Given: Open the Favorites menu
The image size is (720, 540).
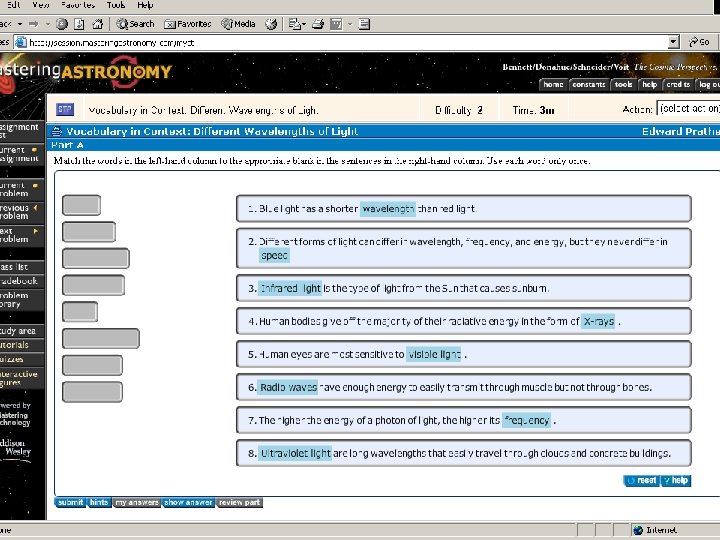Looking at the screenshot, I should tap(78, 5).
